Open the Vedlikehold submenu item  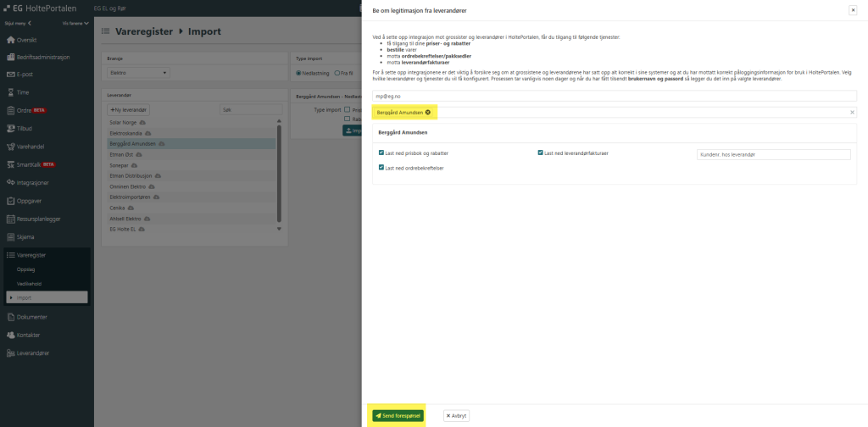(x=30, y=283)
